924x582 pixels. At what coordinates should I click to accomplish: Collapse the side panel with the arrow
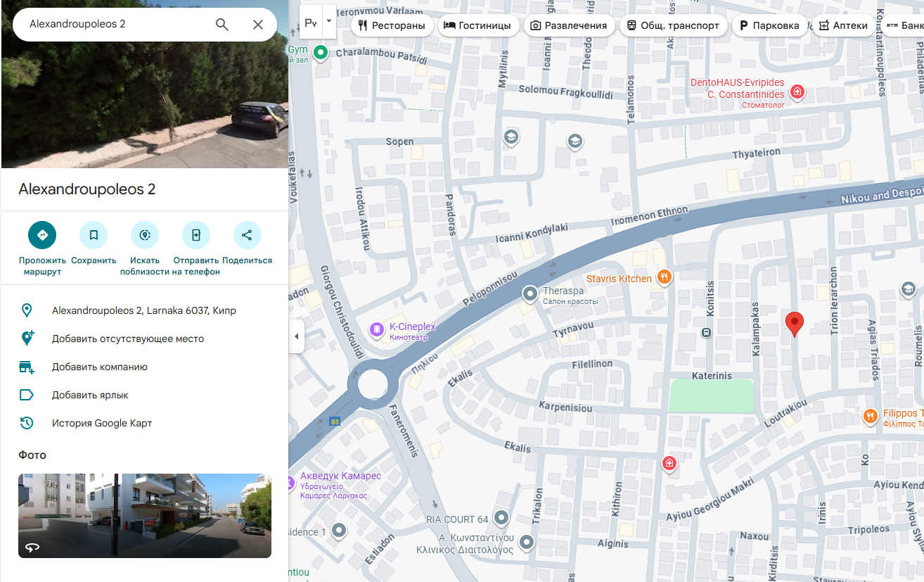pyautogui.click(x=296, y=336)
